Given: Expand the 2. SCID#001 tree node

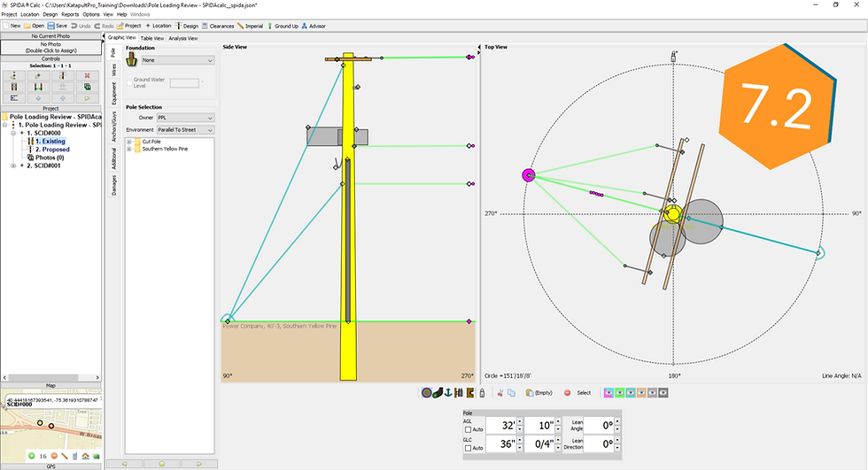Looking at the screenshot, I should pyautogui.click(x=13, y=166).
